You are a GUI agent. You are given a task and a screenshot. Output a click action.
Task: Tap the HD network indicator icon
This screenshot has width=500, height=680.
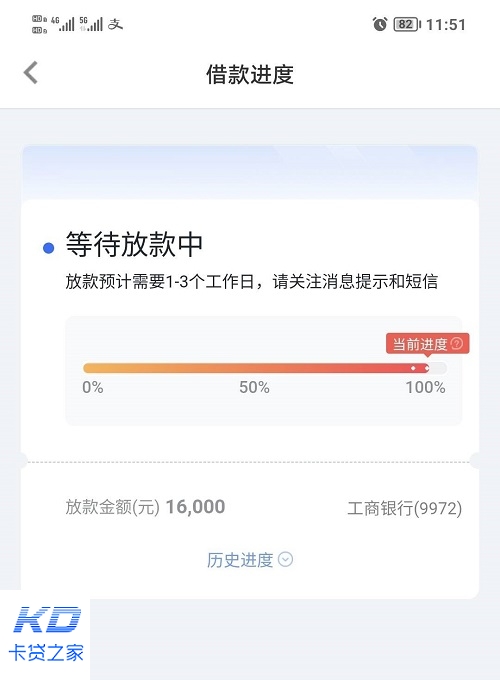coord(39,24)
